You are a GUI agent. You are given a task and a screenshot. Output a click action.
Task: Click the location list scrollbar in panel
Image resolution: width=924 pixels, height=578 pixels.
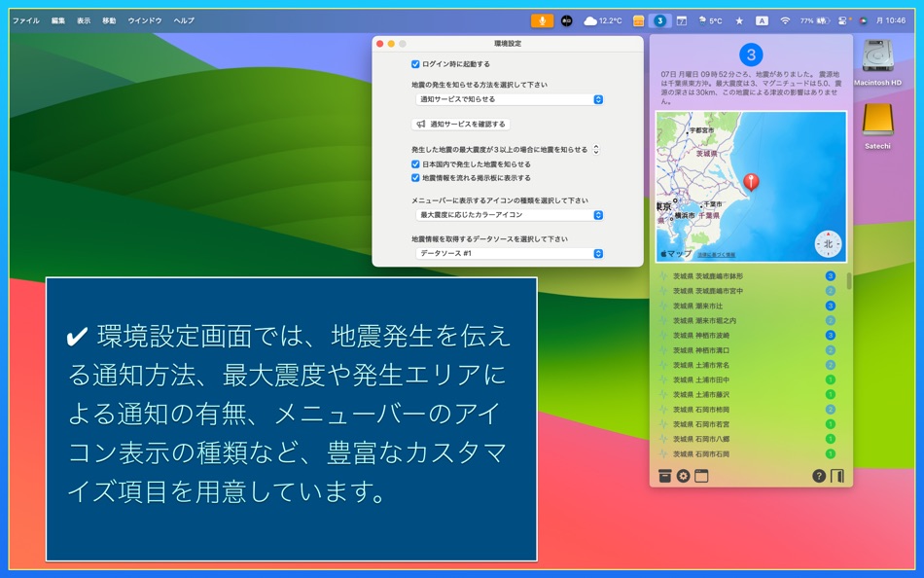click(x=848, y=281)
